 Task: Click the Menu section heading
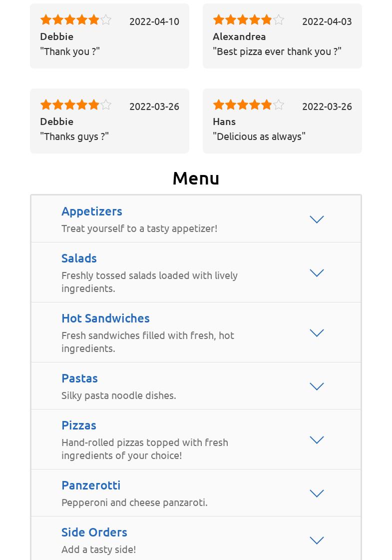pyautogui.click(x=196, y=178)
